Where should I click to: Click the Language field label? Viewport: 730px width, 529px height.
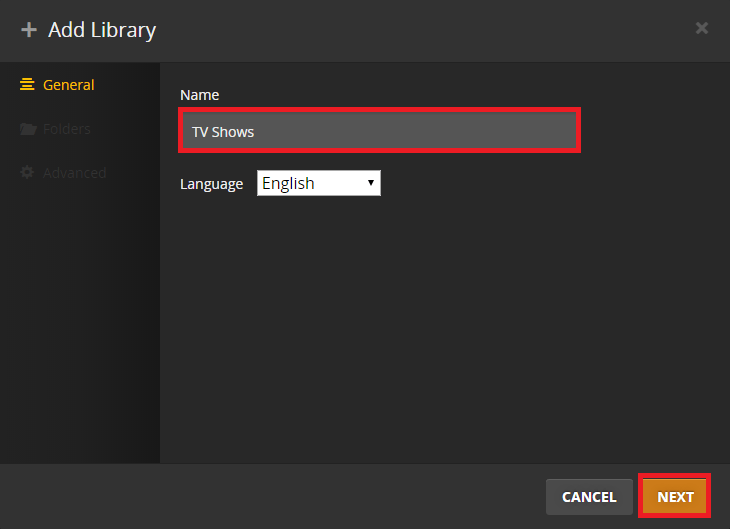(x=211, y=184)
